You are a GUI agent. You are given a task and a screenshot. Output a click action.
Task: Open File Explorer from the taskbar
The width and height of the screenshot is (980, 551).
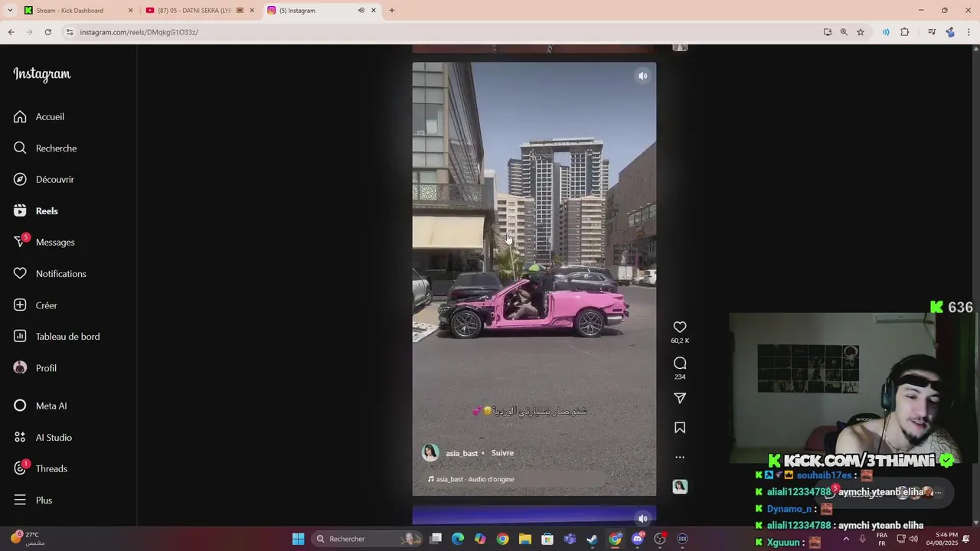point(525,539)
